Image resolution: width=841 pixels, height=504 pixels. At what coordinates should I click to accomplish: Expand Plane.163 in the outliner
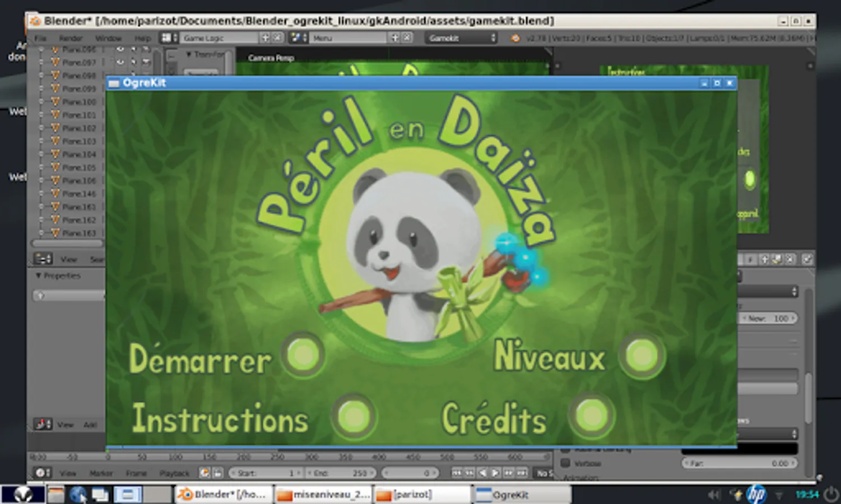[41, 233]
